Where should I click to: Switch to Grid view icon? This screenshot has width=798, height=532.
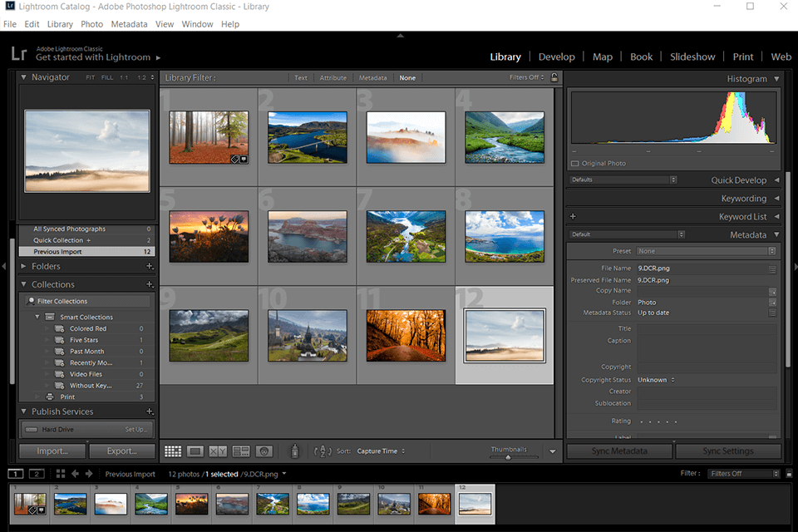click(173, 451)
